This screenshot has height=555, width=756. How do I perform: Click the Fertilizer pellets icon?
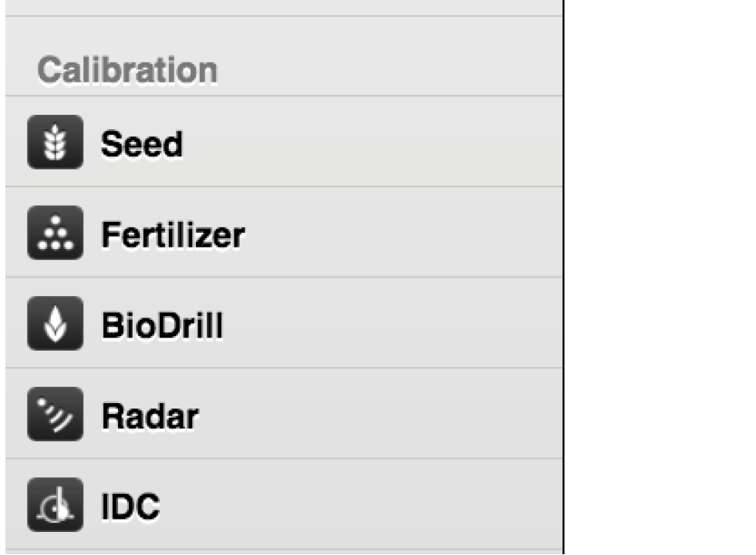click(55, 233)
